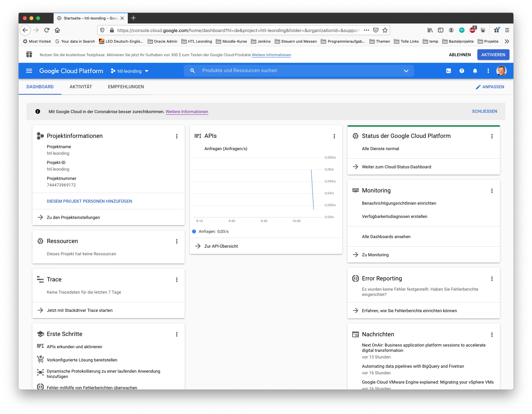Open Weitere Informationen in trial banner
Screen dimensions: 532x414
coord(271,55)
